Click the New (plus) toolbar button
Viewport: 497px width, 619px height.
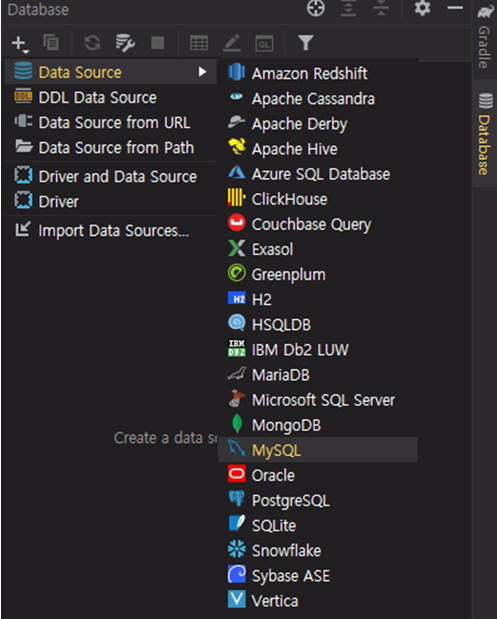(x=20, y=43)
